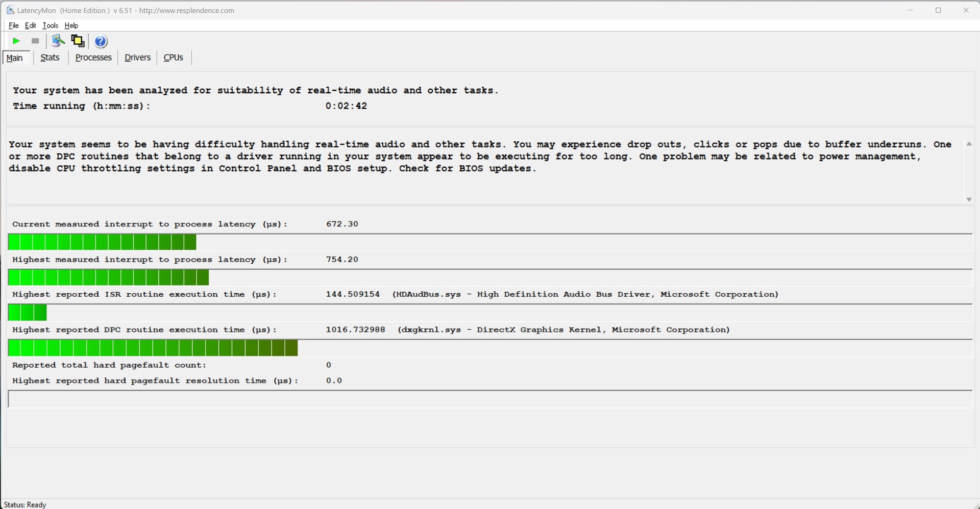Switch to the Main tab
Screen dimensions: 980x509
coord(15,58)
